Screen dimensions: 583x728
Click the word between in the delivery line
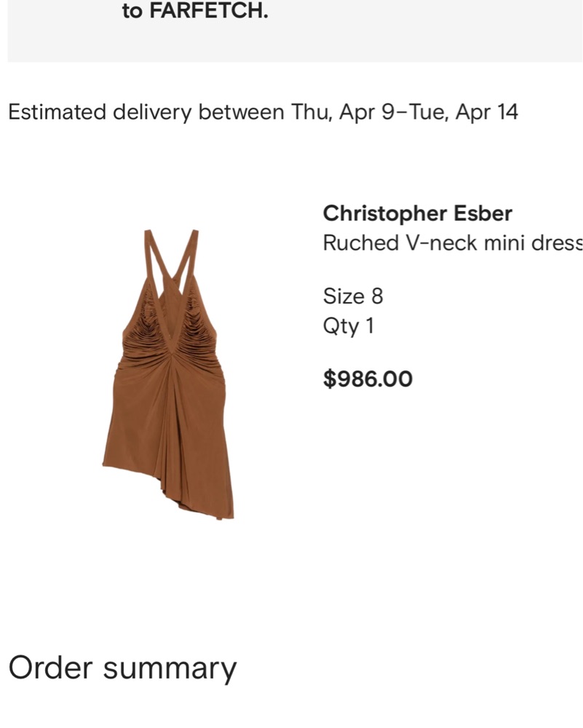(241, 112)
